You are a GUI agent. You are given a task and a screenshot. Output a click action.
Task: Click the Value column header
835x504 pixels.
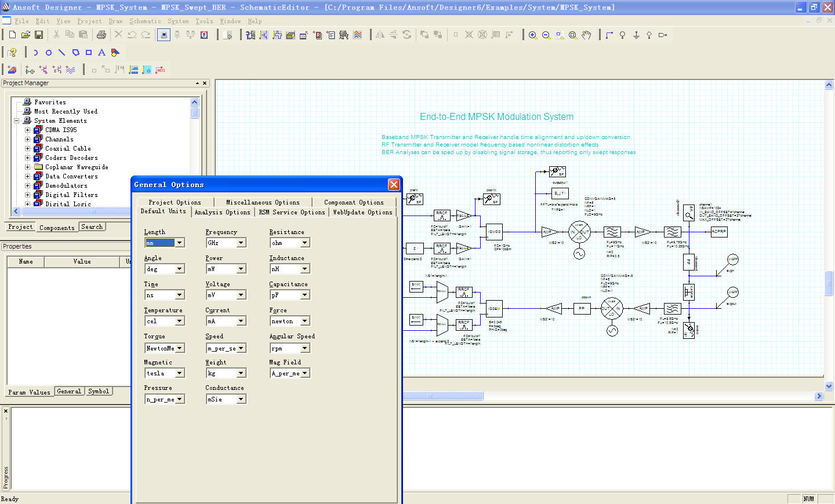[82, 262]
